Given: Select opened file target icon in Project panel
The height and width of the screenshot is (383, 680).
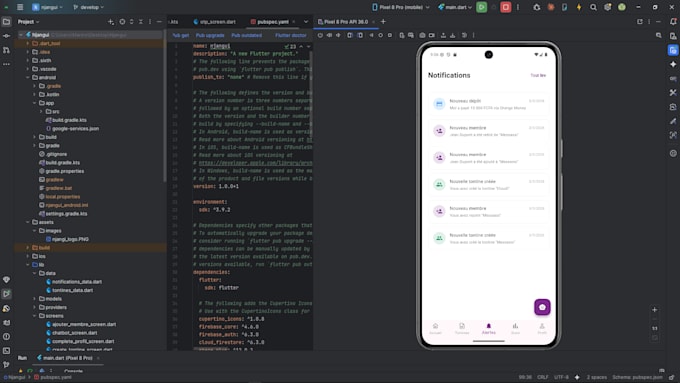Looking at the screenshot, I should (122, 22).
